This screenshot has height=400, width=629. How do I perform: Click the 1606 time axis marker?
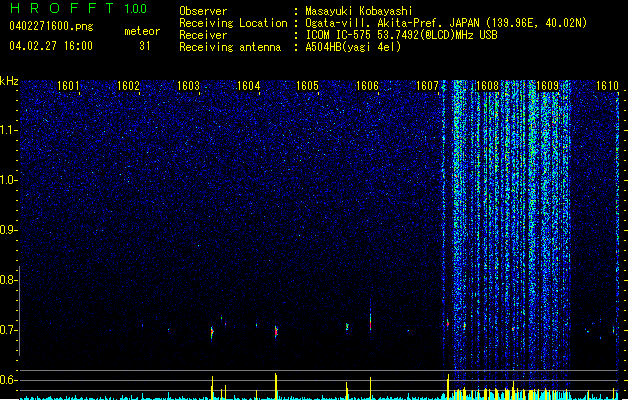tap(367, 86)
